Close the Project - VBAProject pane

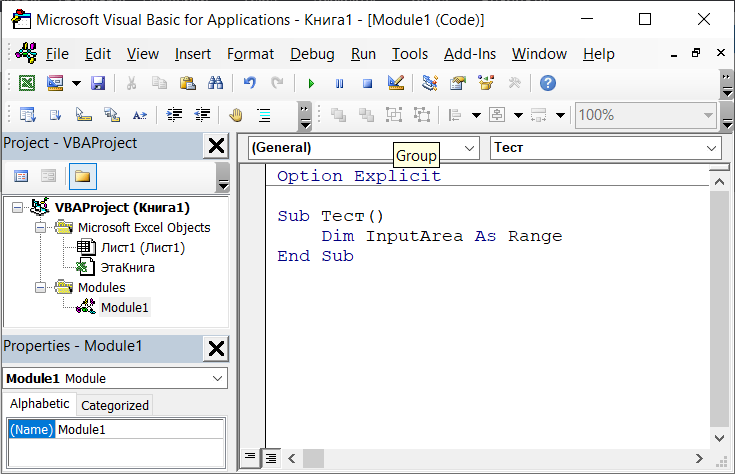[x=216, y=146]
